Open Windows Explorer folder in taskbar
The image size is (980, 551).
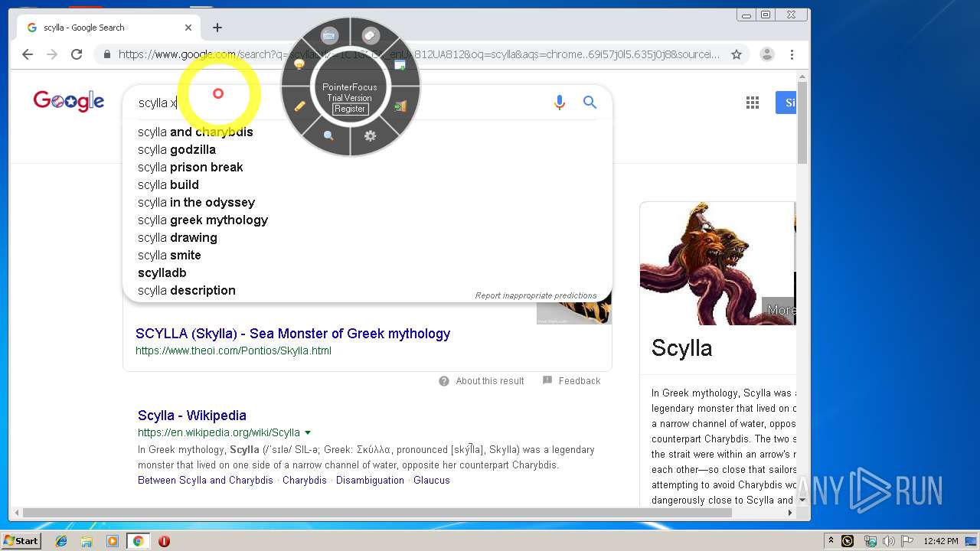coord(87,541)
